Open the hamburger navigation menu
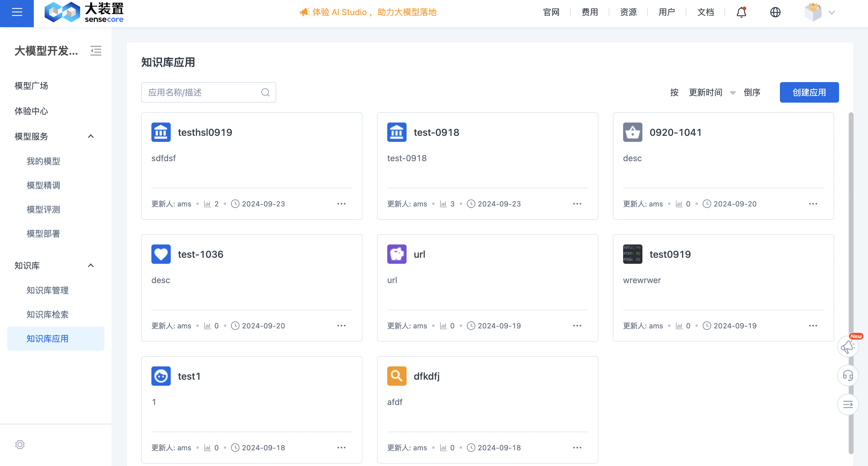This screenshot has height=466, width=868. pos(17,12)
